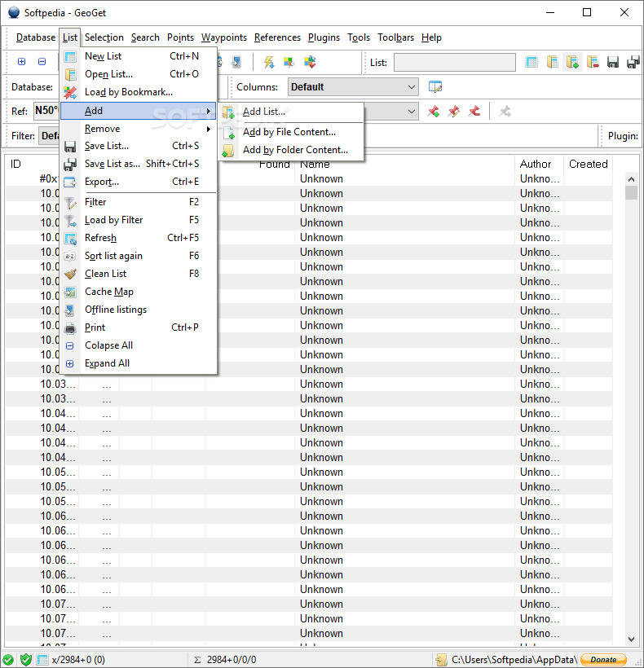Click the printer icon beside Print

(x=70, y=327)
